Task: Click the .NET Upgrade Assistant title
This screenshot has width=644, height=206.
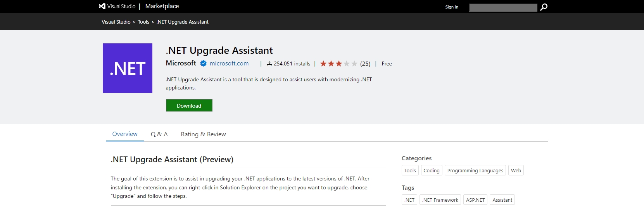Action: (x=219, y=50)
